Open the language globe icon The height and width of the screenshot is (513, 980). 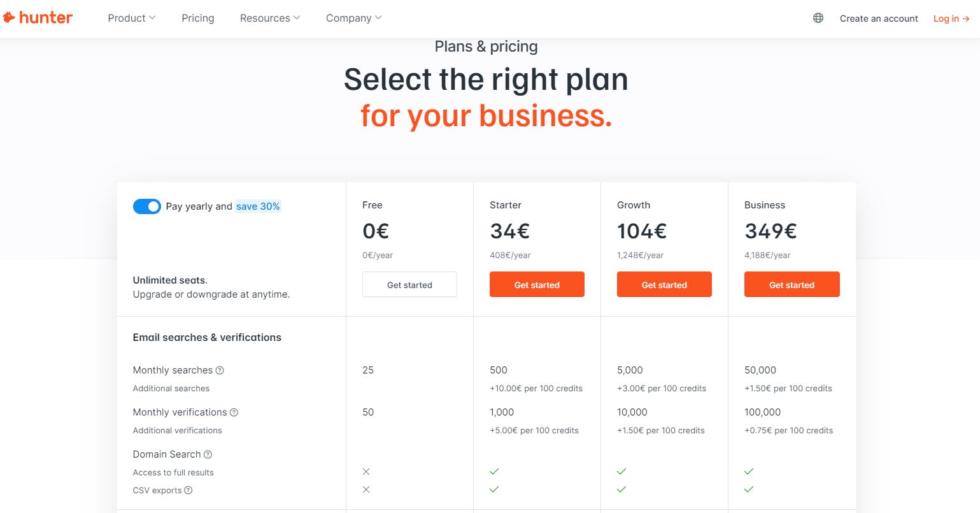coord(818,18)
